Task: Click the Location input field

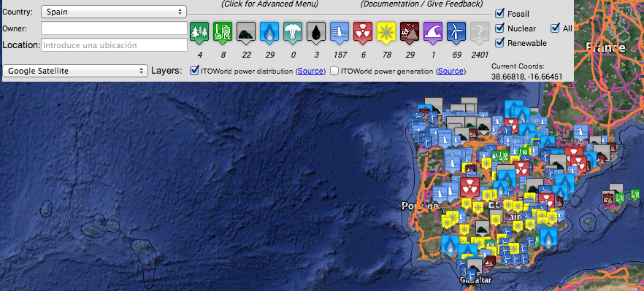Action: tap(114, 44)
